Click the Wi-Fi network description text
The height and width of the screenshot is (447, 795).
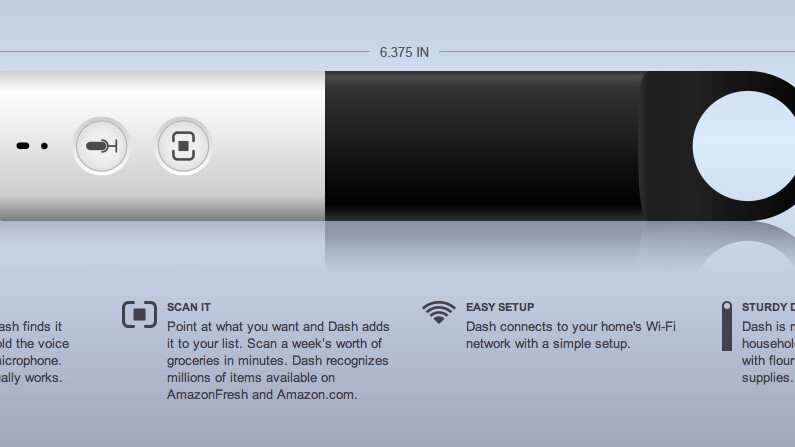[x=571, y=335]
